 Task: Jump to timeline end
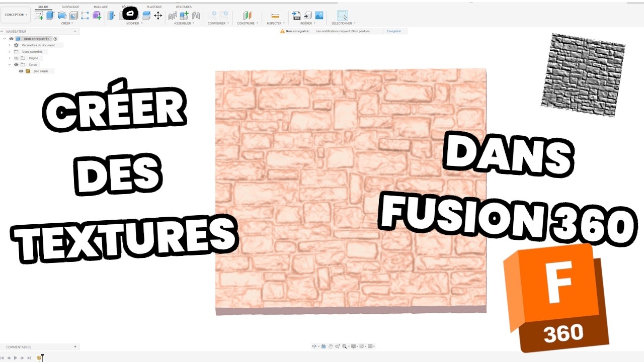29,358
